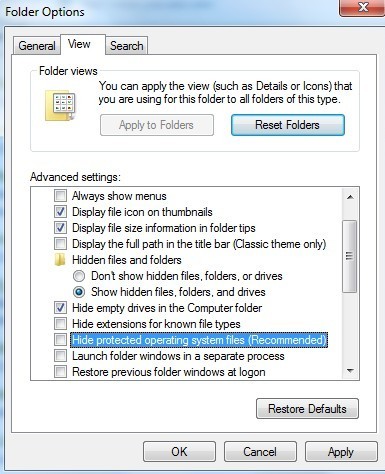The height and width of the screenshot is (474, 385).
Task: Click the Advanced settings scrollbar thumb
Action: point(350,256)
